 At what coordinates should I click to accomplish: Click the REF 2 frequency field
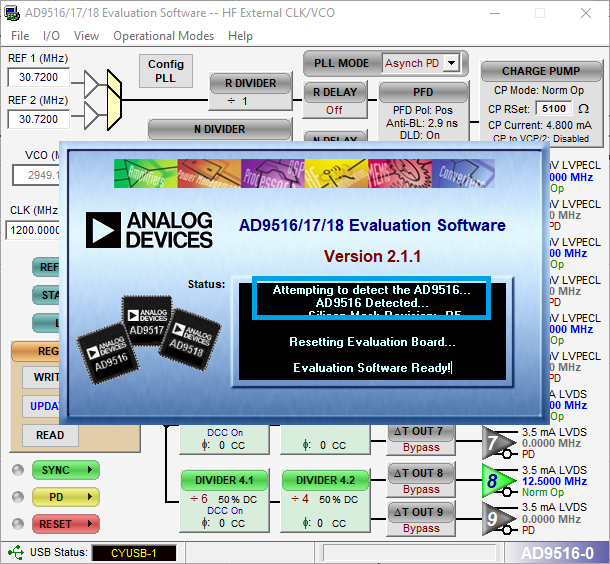click(39, 119)
